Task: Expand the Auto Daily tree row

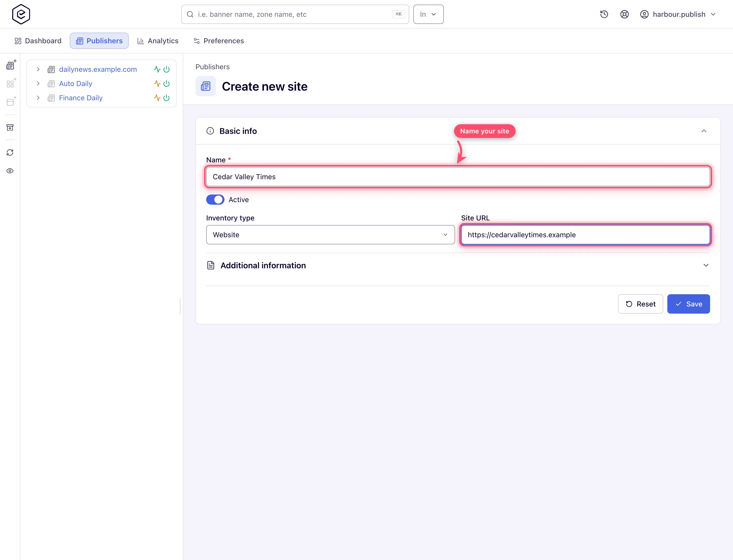Action: [38, 84]
